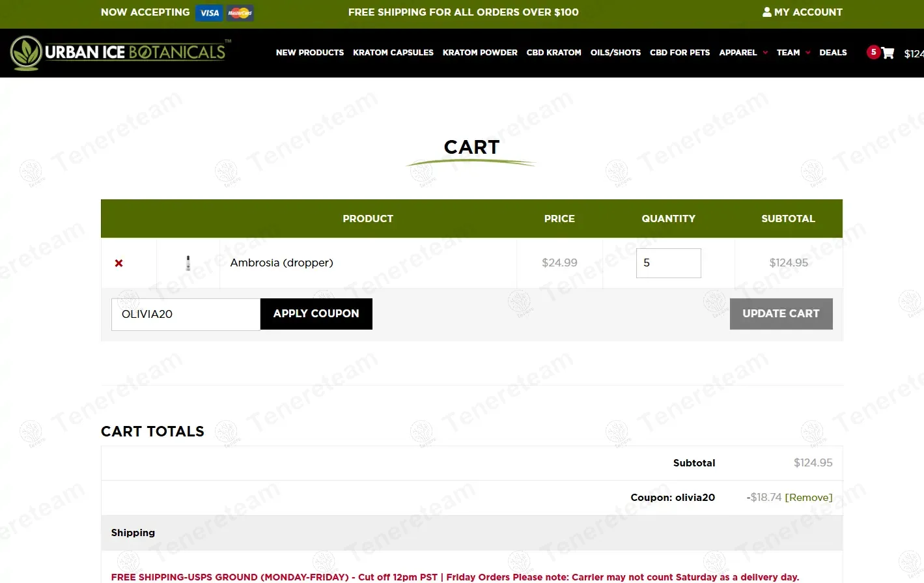924x583 pixels.
Task: Open CBD Kratom category
Action: click(554, 53)
